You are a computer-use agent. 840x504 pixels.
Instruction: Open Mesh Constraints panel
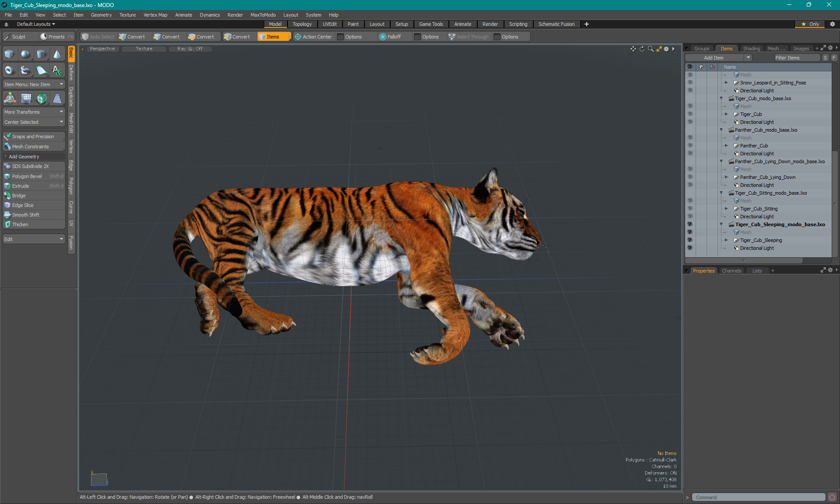tap(34, 147)
